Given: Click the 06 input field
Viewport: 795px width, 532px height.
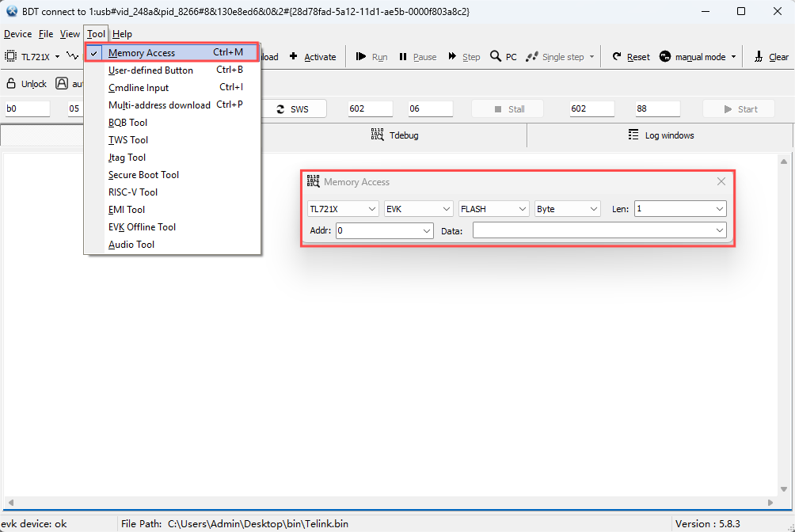Looking at the screenshot, I should 431,108.
